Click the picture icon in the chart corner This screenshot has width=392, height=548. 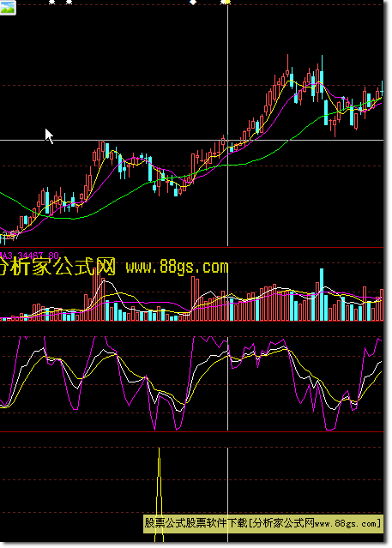(8, 8)
